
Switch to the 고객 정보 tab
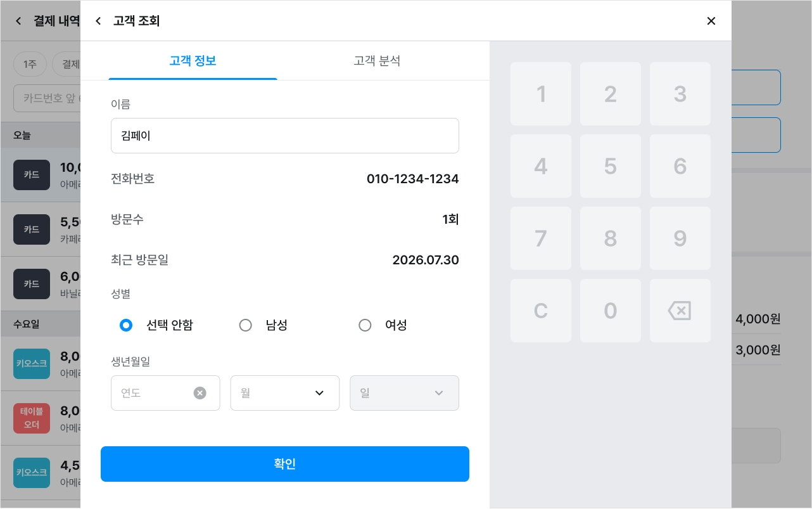point(193,61)
